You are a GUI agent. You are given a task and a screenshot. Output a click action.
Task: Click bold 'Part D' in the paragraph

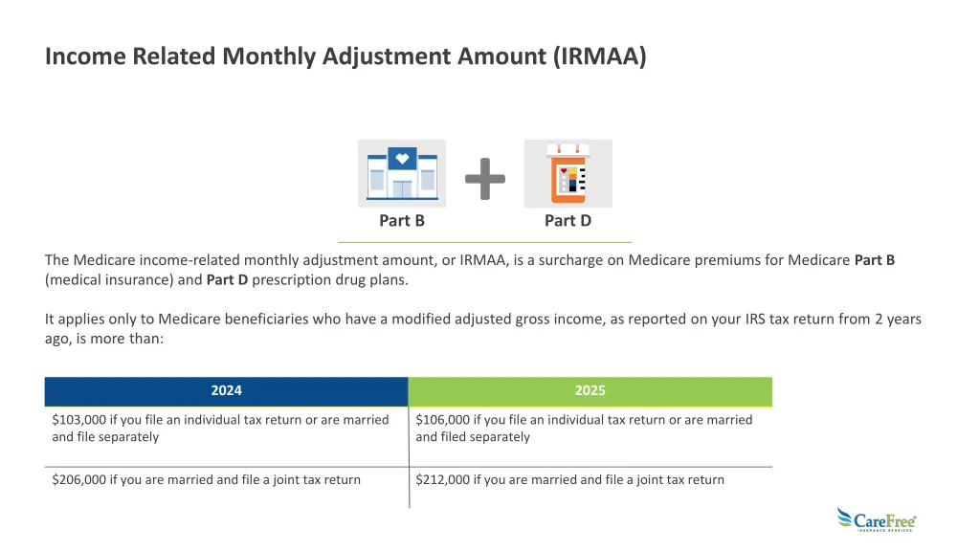[227, 280]
